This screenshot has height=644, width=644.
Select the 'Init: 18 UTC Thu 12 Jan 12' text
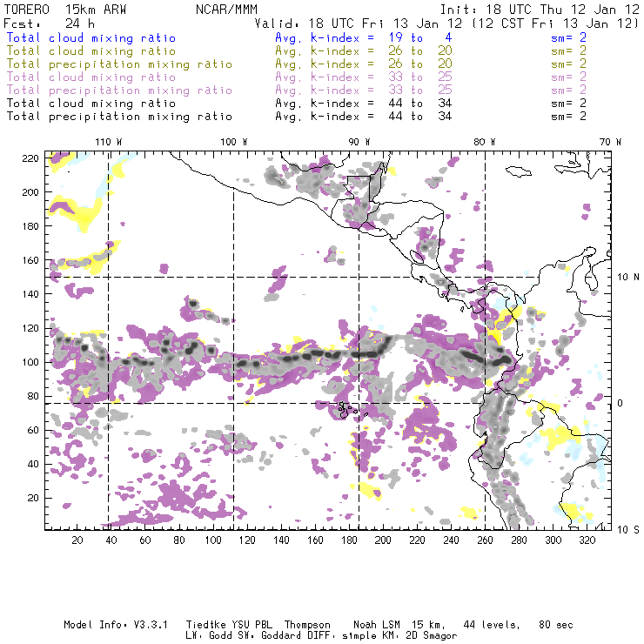coord(540,10)
